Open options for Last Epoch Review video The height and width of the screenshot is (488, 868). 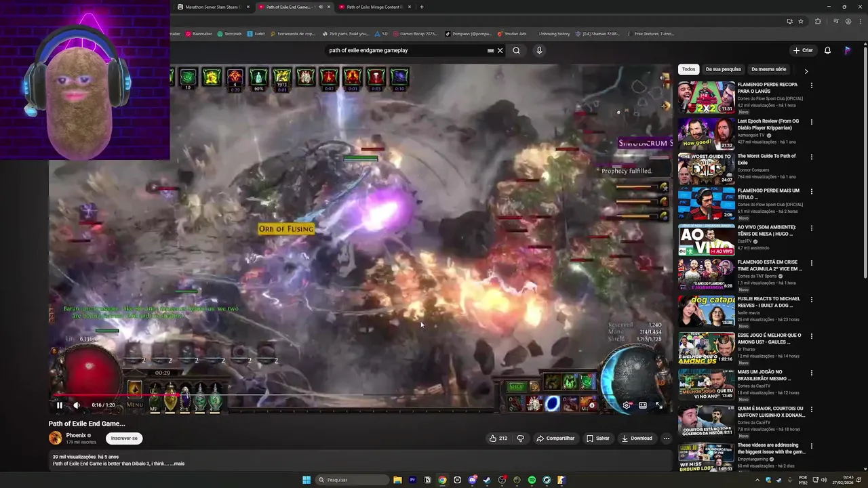(812, 122)
